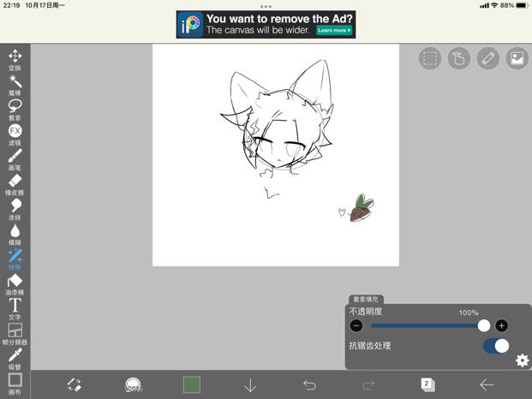532x399 pixels.
Task: Open the green color swatch
Action: [x=191, y=385]
